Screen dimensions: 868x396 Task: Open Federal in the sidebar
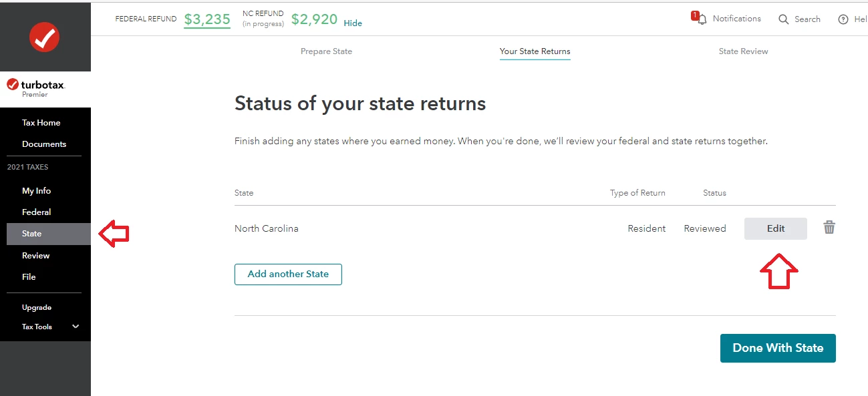(x=37, y=212)
